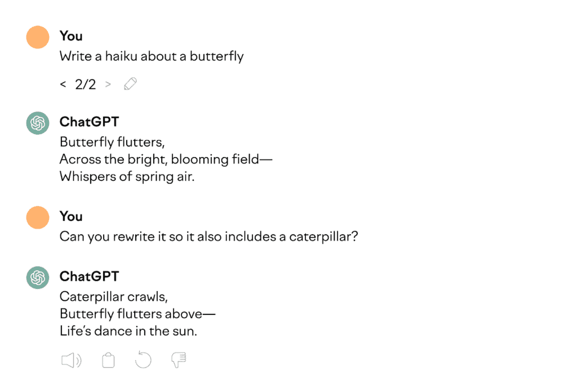The height and width of the screenshot is (392, 577).
Task: Click the thumbs down icon
Action: click(x=179, y=360)
